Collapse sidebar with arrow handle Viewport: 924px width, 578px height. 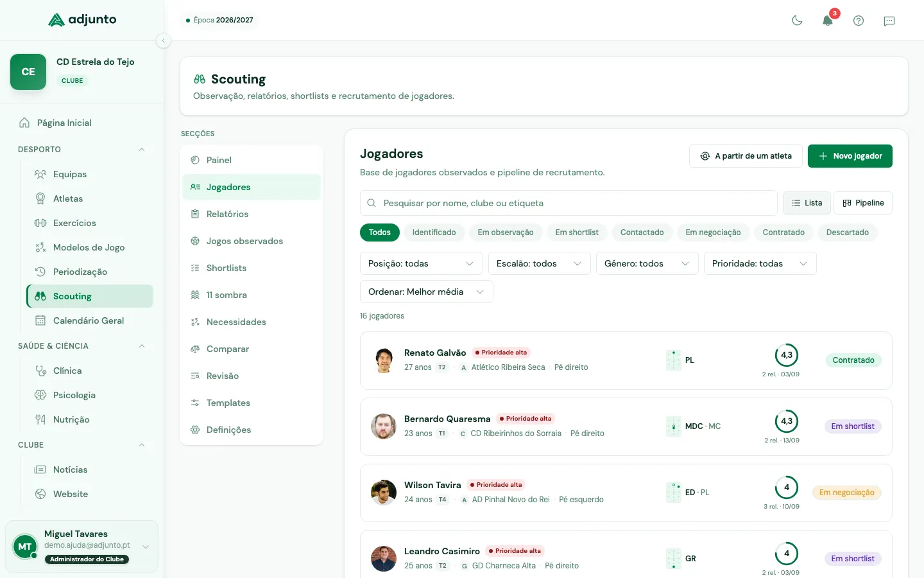click(x=164, y=40)
